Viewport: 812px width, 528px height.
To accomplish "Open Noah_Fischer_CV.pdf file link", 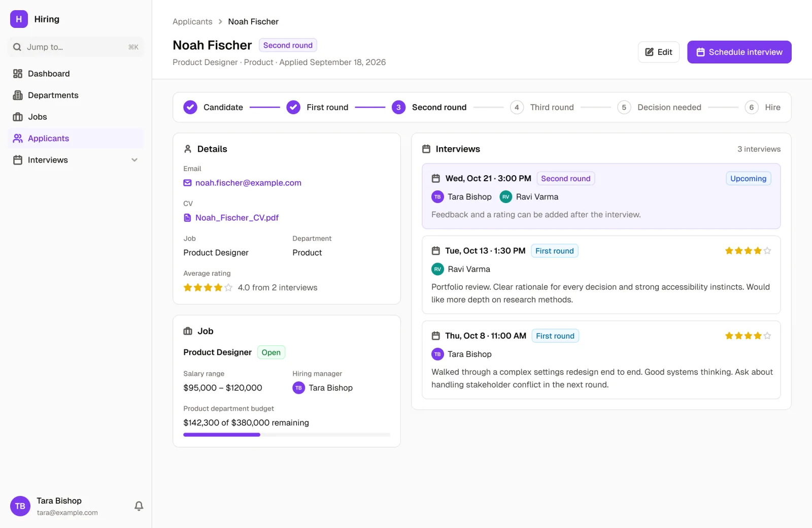I will click(x=237, y=218).
